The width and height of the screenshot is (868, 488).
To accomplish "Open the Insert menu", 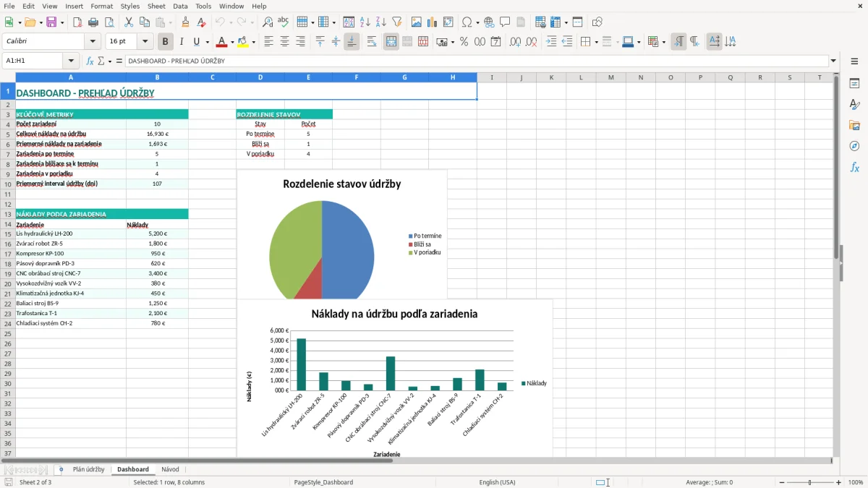I will 74,6.
